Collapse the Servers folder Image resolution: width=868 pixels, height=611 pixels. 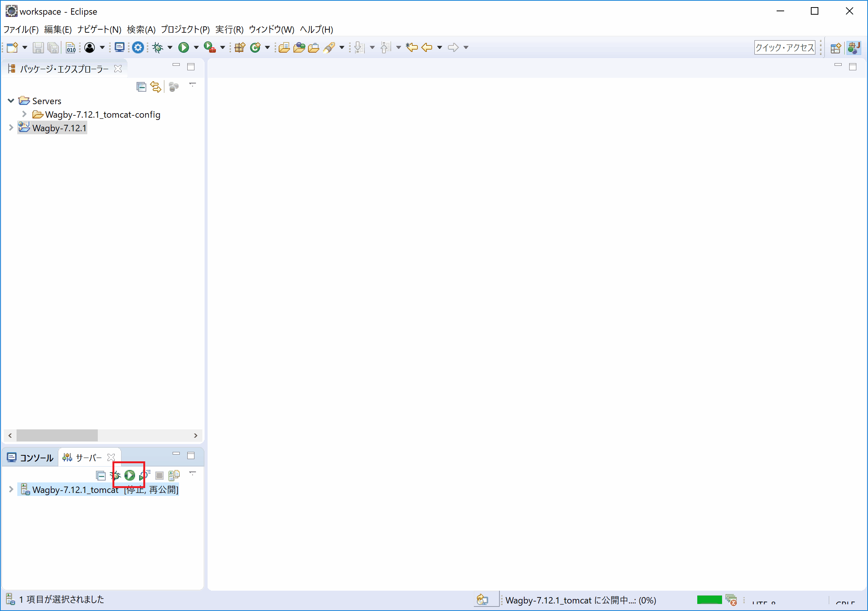click(11, 101)
